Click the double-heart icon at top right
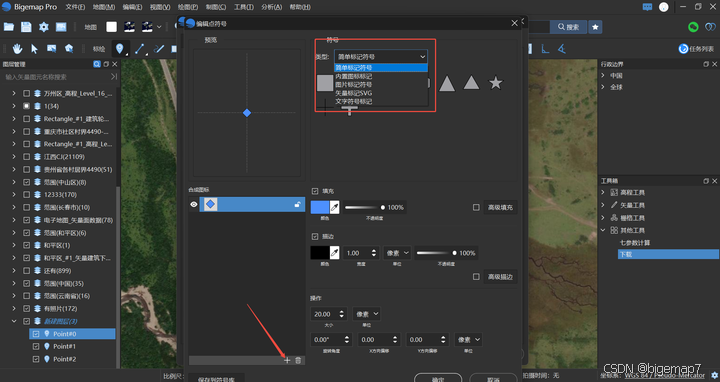 (x=710, y=27)
